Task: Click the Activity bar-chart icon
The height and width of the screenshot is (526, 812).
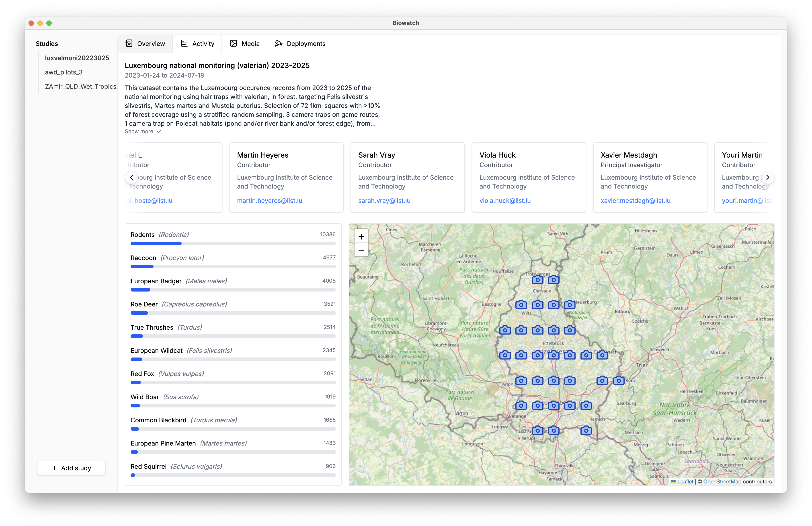Action: coord(184,43)
